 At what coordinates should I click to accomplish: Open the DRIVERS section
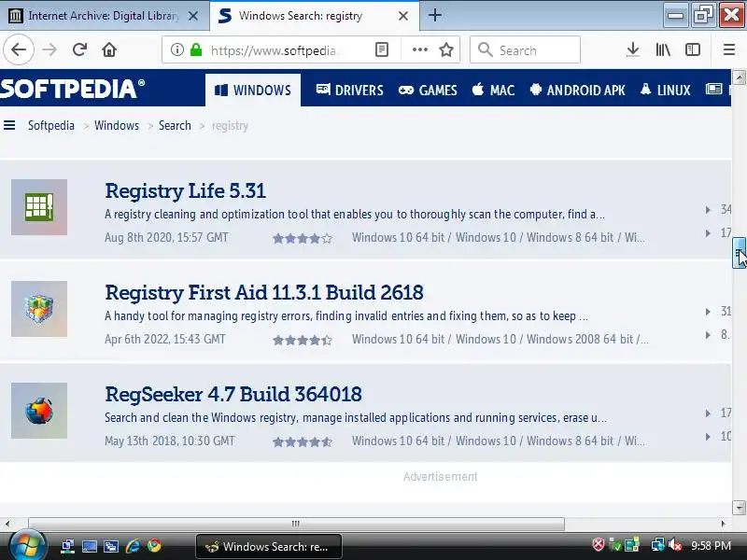pos(349,90)
